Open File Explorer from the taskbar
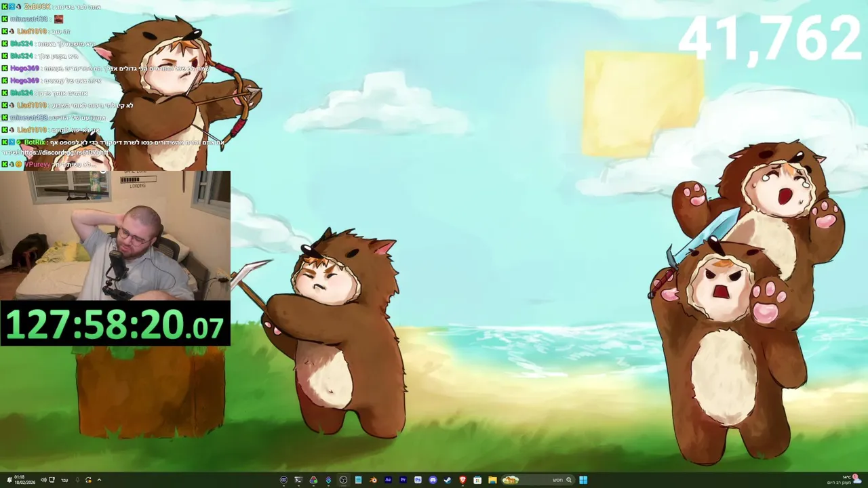The width and height of the screenshot is (868, 488). pyautogui.click(x=492, y=480)
